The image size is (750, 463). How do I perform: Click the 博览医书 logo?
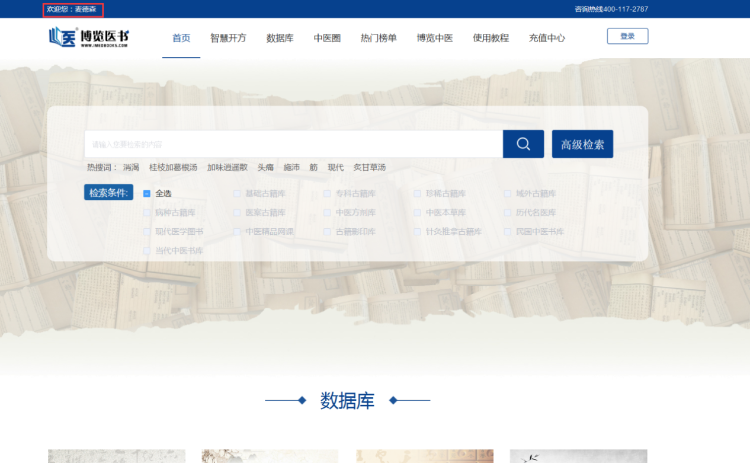pyautogui.click(x=89, y=38)
